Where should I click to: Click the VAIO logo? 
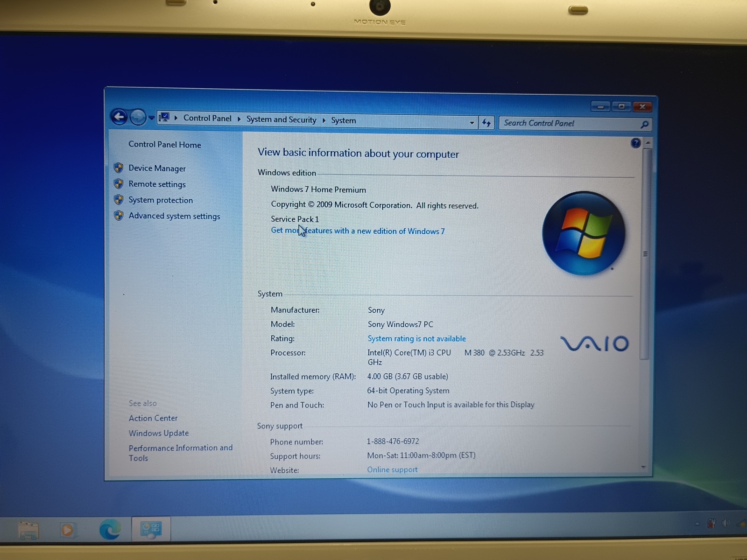pyautogui.click(x=594, y=343)
